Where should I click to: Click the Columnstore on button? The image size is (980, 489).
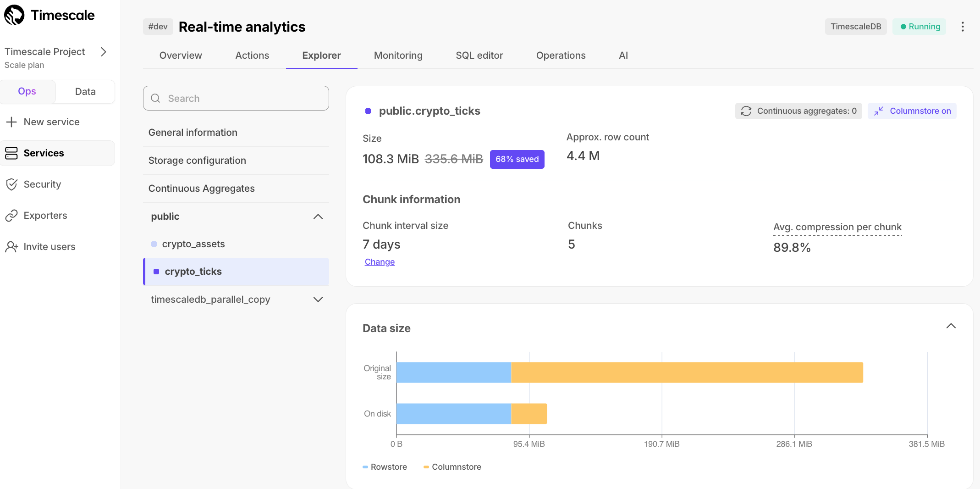click(x=912, y=111)
